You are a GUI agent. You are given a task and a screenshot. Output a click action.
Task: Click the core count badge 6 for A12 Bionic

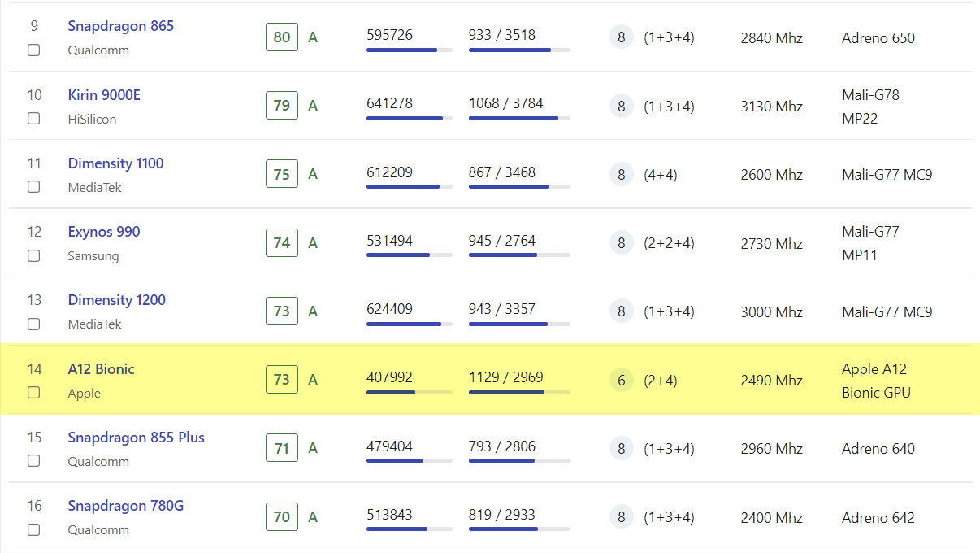(622, 380)
